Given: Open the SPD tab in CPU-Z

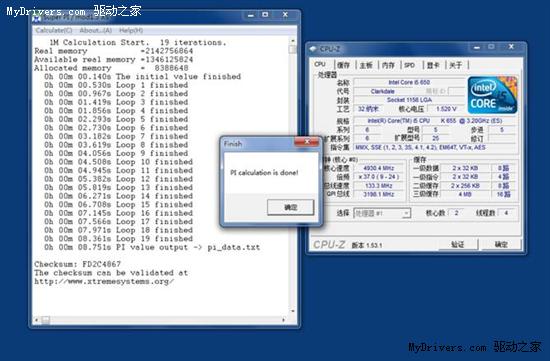Looking at the screenshot, I should [409, 65].
